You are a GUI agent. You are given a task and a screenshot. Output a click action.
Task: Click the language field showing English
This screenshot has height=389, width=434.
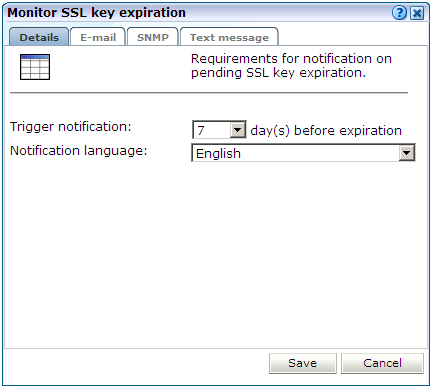tap(296, 153)
